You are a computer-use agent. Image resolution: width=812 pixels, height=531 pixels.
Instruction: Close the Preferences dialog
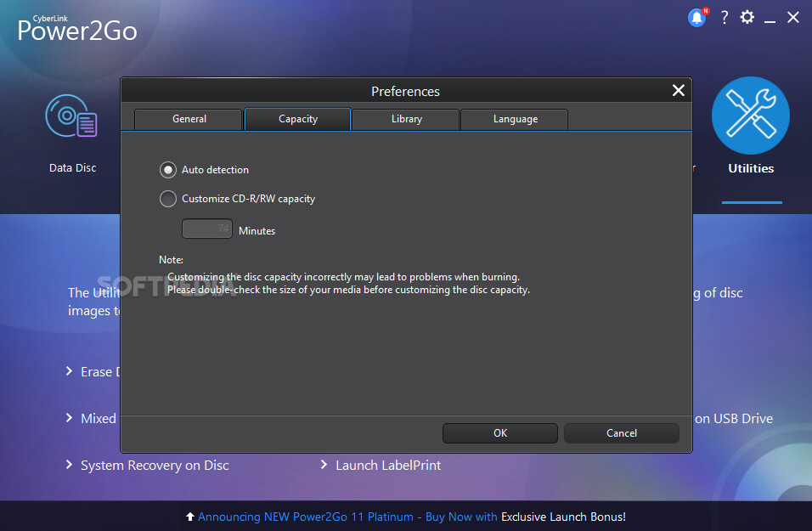pos(679,91)
